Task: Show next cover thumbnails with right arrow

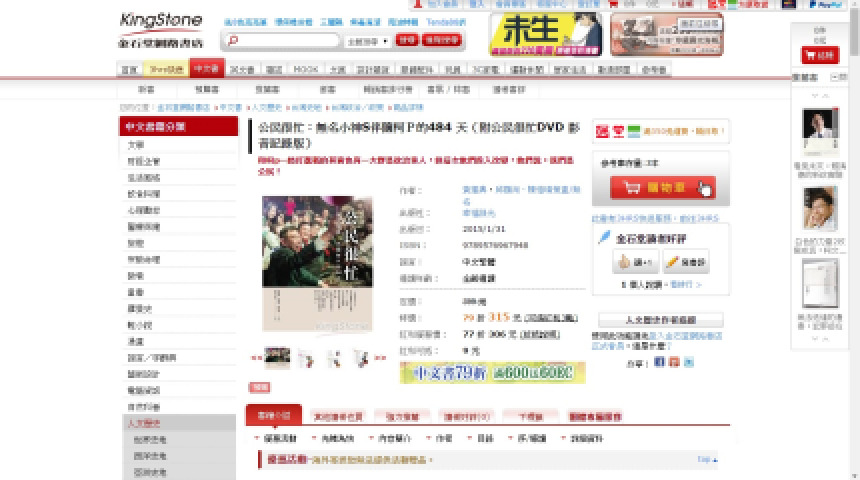Action: [379, 355]
